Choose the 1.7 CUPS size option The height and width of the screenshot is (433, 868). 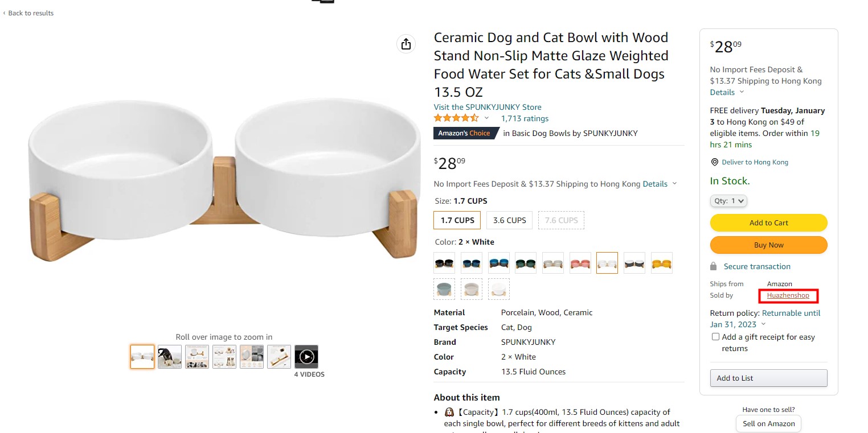[457, 220]
